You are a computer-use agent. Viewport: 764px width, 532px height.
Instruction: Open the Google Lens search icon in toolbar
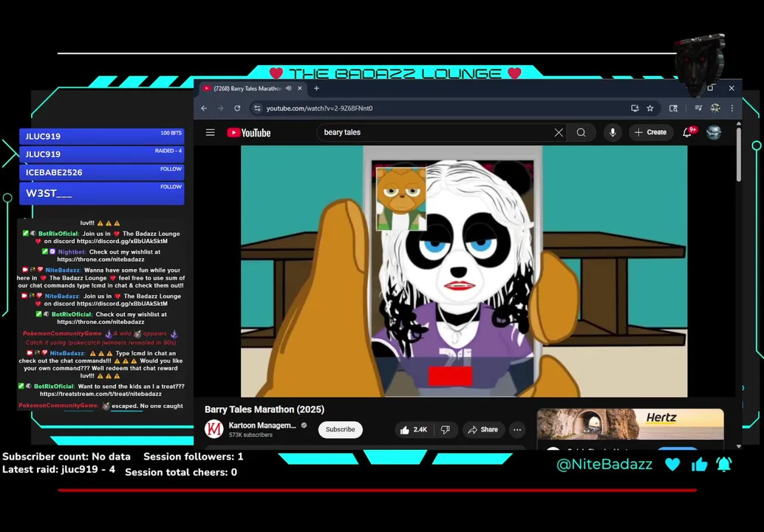click(x=673, y=108)
